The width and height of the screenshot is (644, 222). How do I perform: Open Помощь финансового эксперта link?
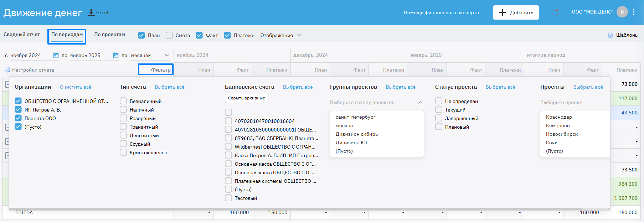[441, 12]
